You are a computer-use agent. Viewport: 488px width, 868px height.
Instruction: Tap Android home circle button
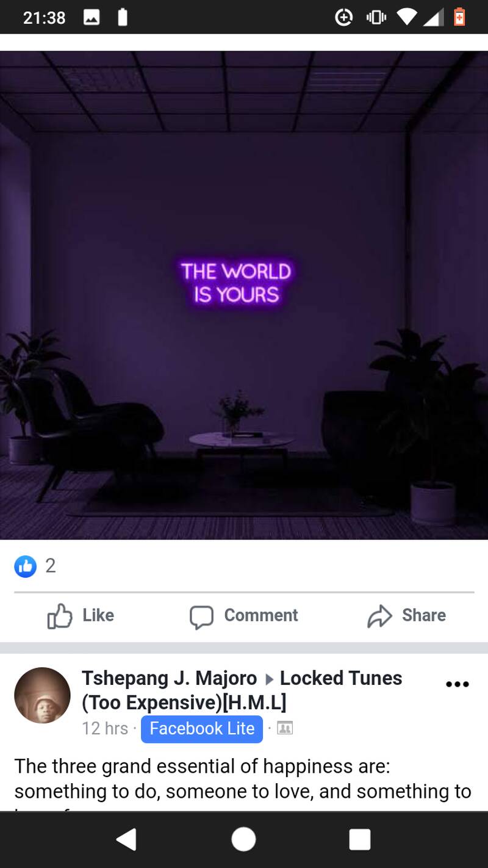[x=243, y=840]
